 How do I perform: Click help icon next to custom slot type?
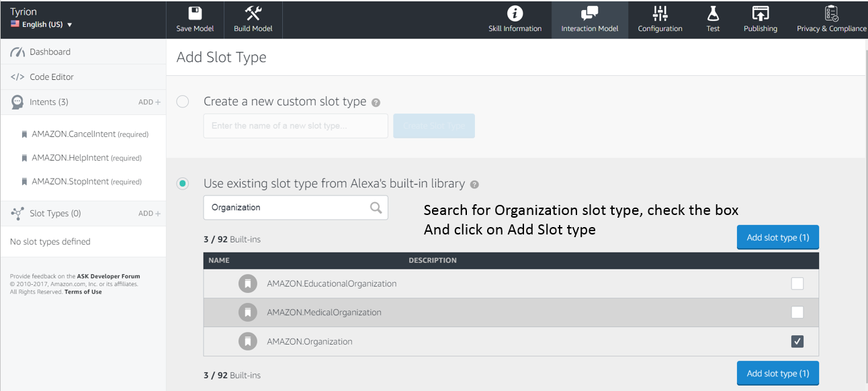coord(376,103)
